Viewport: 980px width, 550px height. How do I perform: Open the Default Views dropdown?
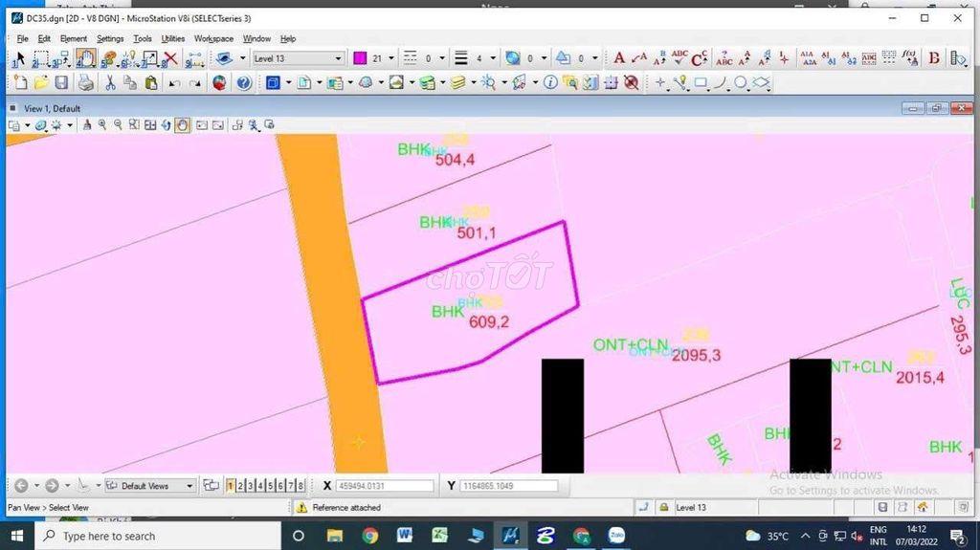pyautogui.click(x=149, y=486)
